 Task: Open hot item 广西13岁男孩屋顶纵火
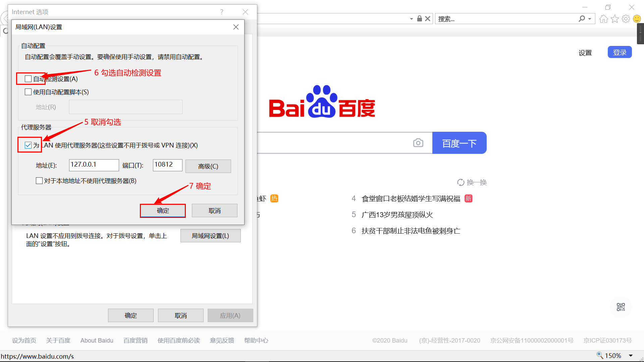[x=397, y=215]
